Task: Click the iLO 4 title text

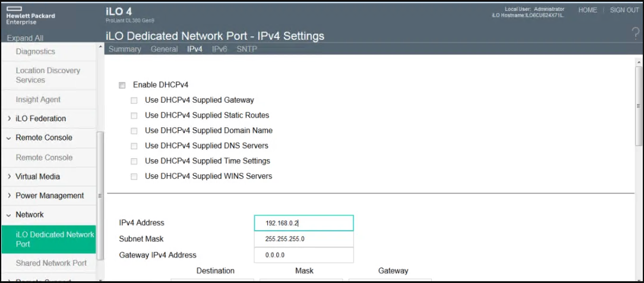Action: pyautogui.click(x=118, y=11)
